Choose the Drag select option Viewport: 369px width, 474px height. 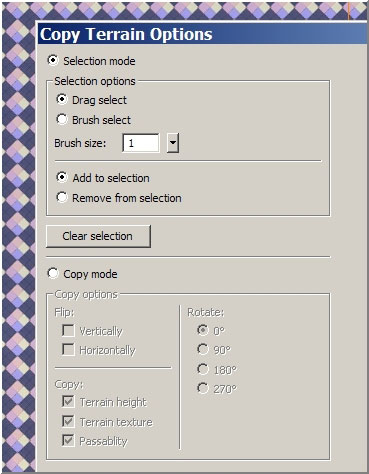62,100
